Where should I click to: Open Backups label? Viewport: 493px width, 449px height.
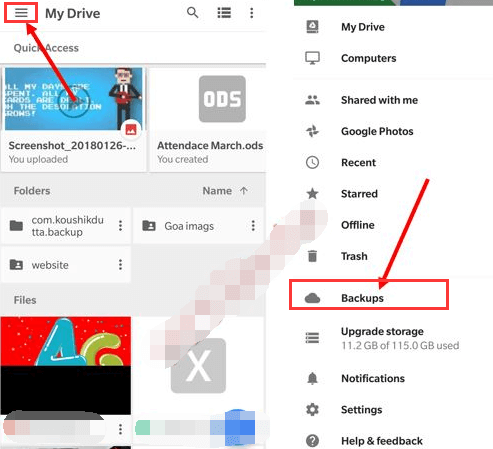[362, 298]
